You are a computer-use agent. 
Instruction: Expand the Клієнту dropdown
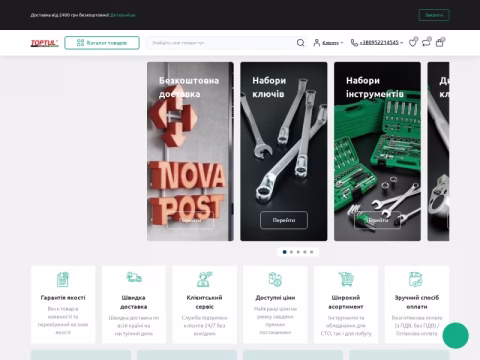pyautogui.click(x=332, y=43)
